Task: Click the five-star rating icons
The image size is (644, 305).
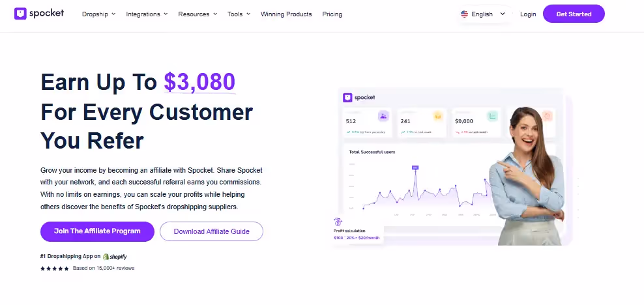Action: click(x=55, y=269)
